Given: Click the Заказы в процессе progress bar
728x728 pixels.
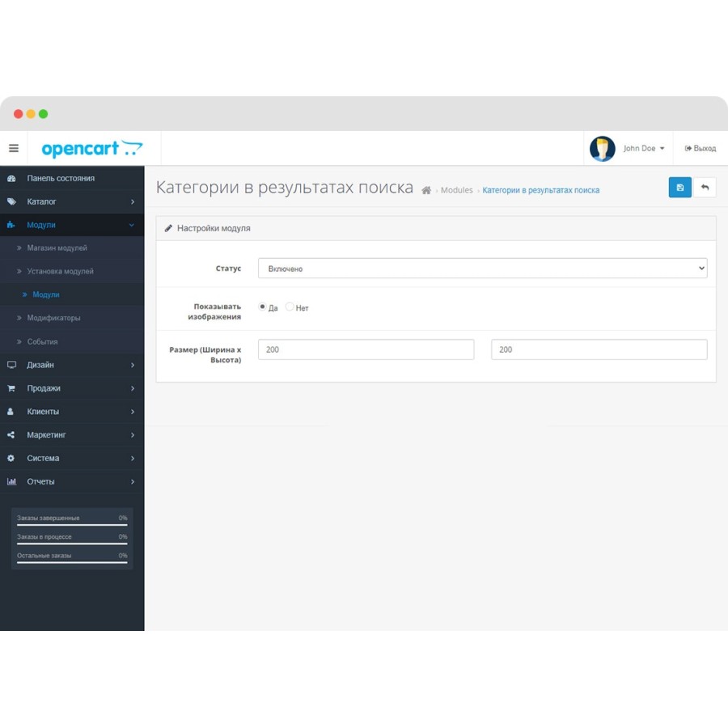Looking at the screenshot, I should (72, 544).
